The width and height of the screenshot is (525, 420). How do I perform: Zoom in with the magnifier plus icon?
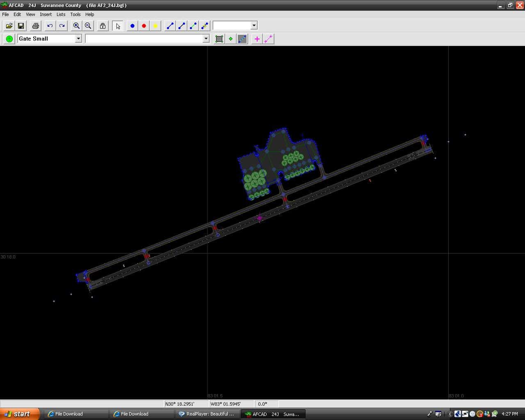click(x=76, y=26)
